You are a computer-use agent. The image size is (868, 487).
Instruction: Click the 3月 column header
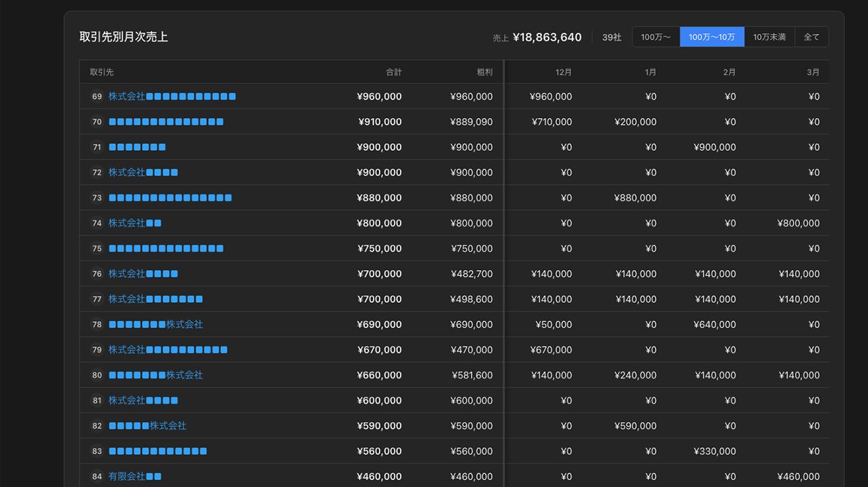tap(813, 72)
